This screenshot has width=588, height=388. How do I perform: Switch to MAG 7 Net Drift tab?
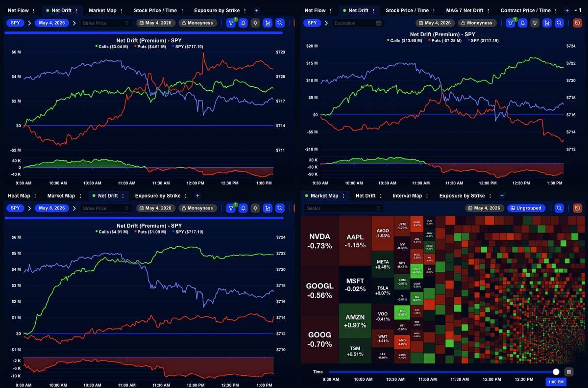click(465, 10)
